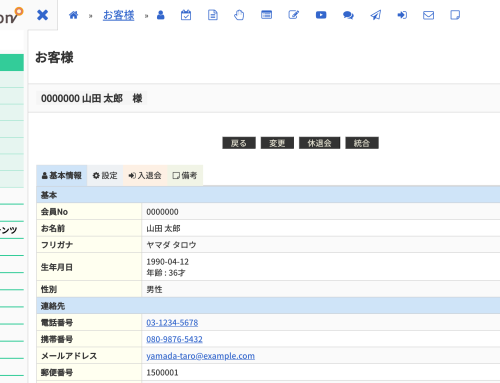Screen dimensions: 500x383
Task: Click the 統合 button
Action: pos(362,143)
